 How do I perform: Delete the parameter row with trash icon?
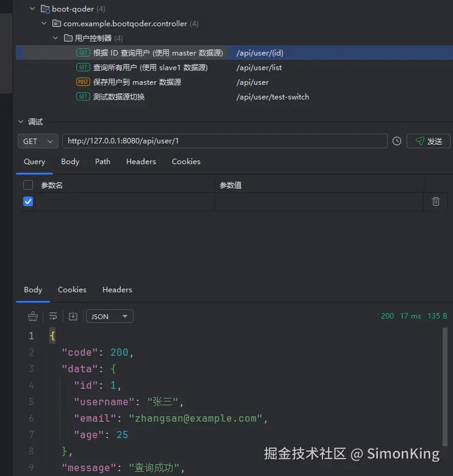[x=436, y=201]
